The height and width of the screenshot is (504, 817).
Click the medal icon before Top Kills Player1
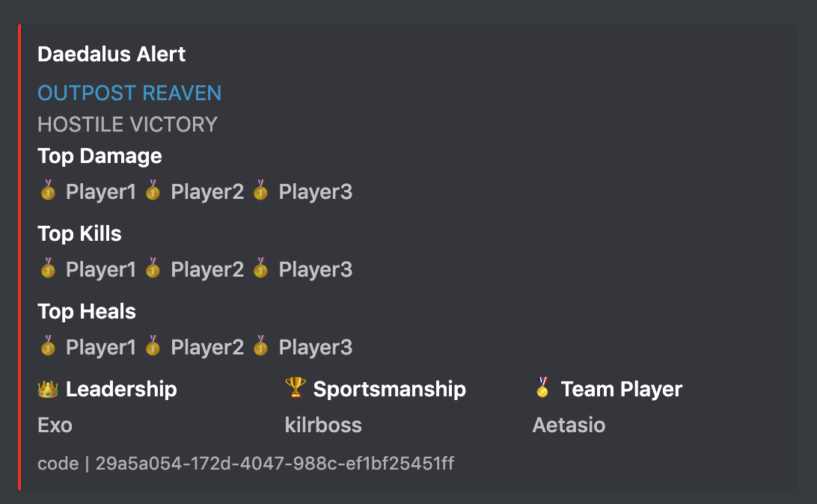coord(48,268)
